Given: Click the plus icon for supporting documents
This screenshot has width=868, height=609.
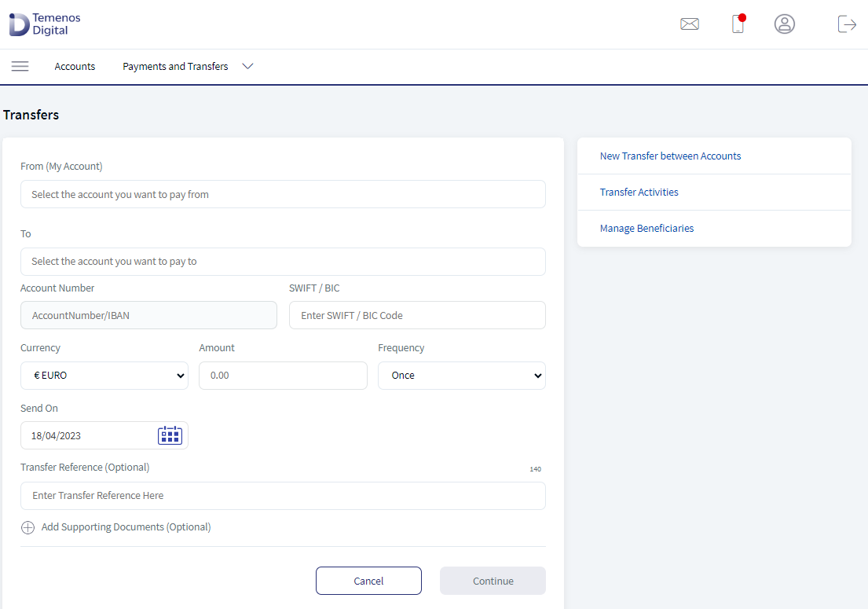Looking at the screenshot, I should (27, 527).
